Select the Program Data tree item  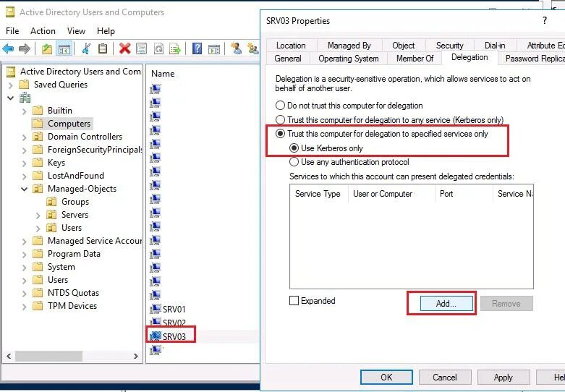point(74,254)
